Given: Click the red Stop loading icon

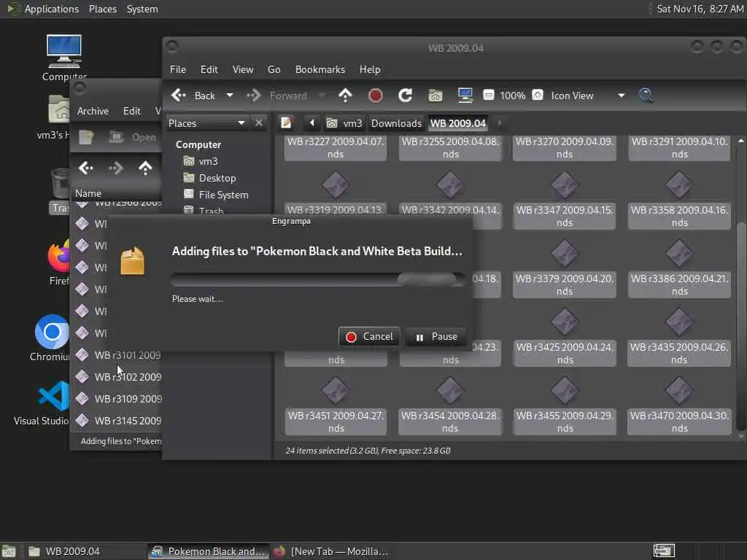Looking at the screenshot, I should pyautogui.click(x=376, y=96).
